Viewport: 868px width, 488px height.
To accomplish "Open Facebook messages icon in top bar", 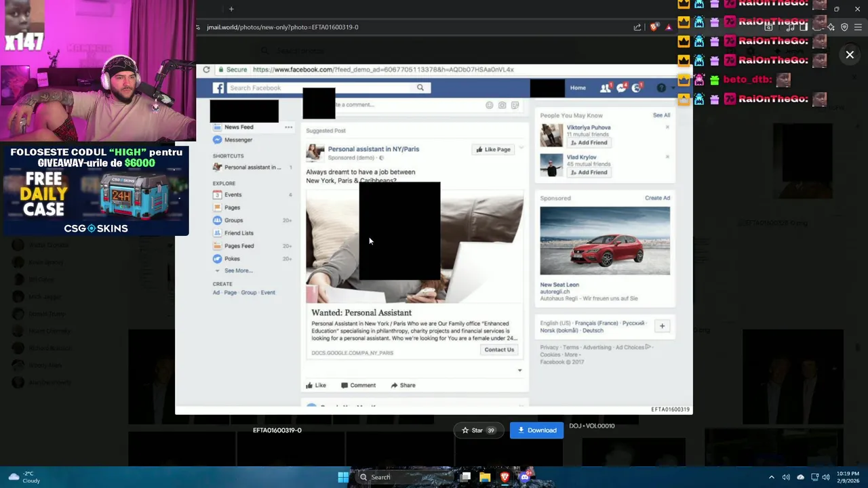I will coord(621,88).
